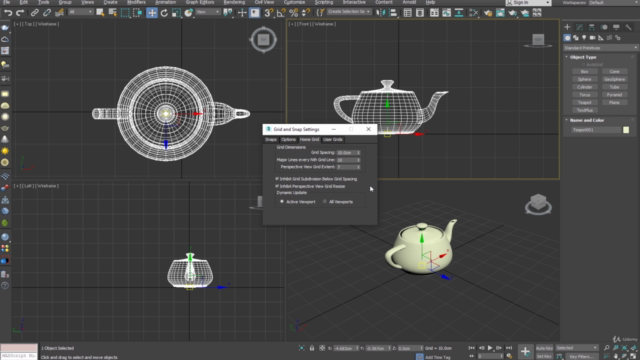Open the Create Selection Set dropdown

click(349, 12)
